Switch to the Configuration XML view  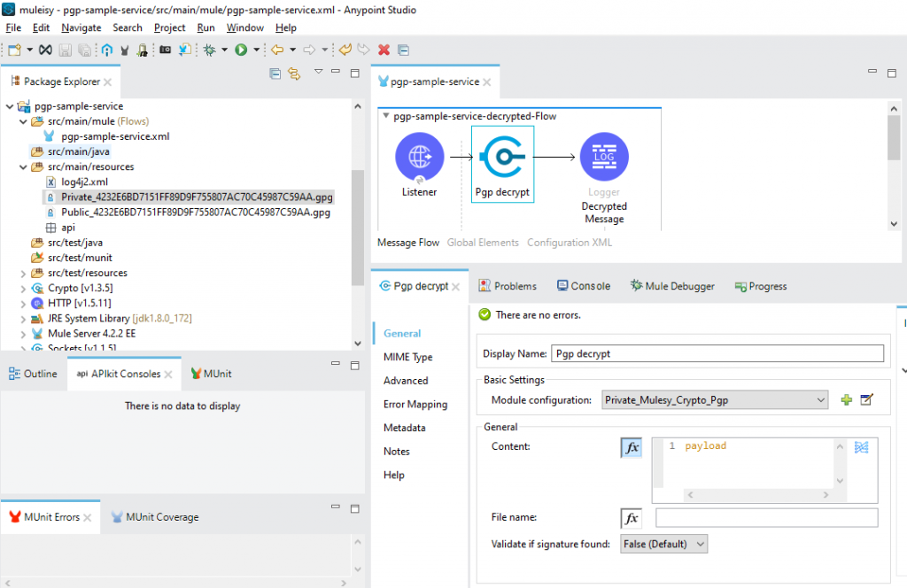(570, 242)
